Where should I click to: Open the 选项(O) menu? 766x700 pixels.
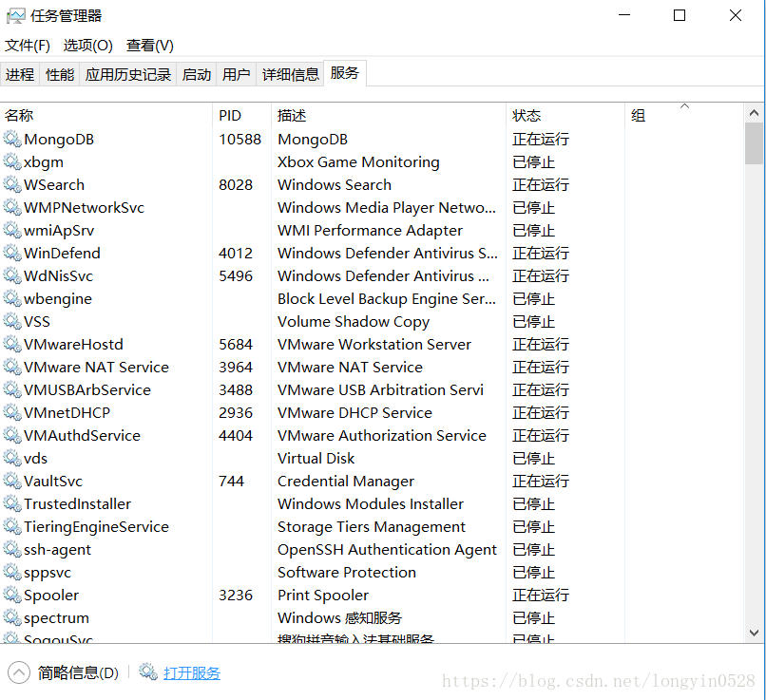(88, 46)
